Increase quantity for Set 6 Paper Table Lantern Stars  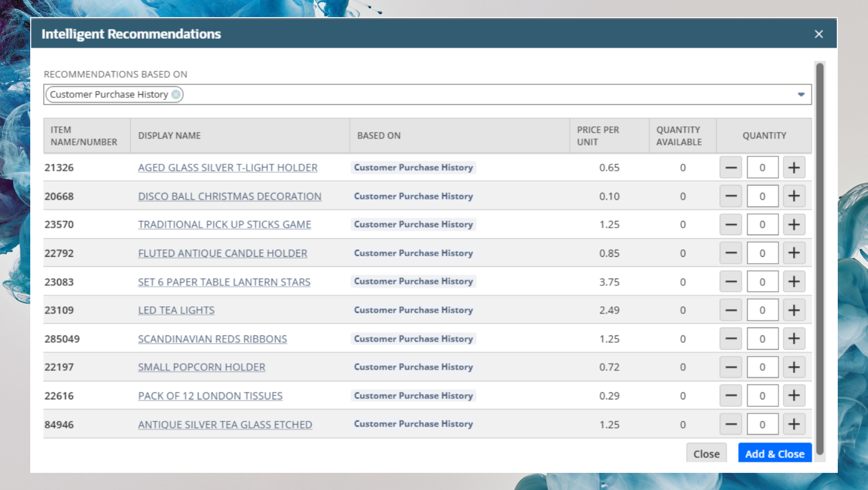(794, 282)
